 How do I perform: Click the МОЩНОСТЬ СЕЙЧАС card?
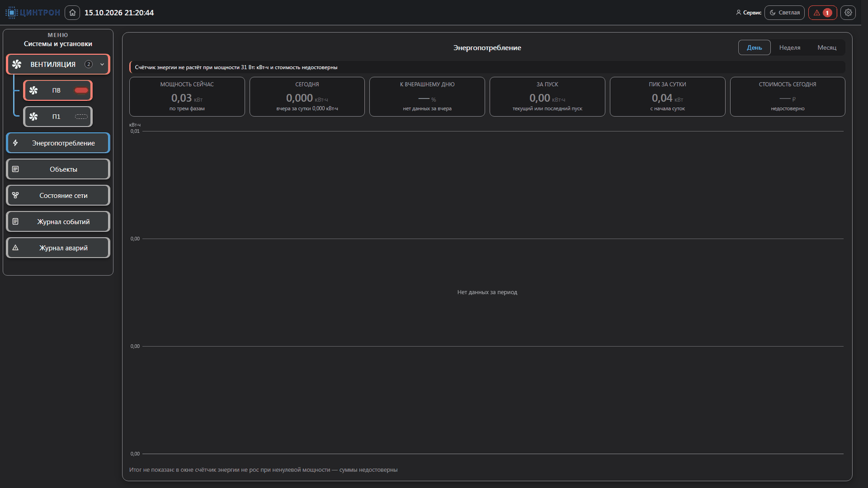tap(187, 97)
